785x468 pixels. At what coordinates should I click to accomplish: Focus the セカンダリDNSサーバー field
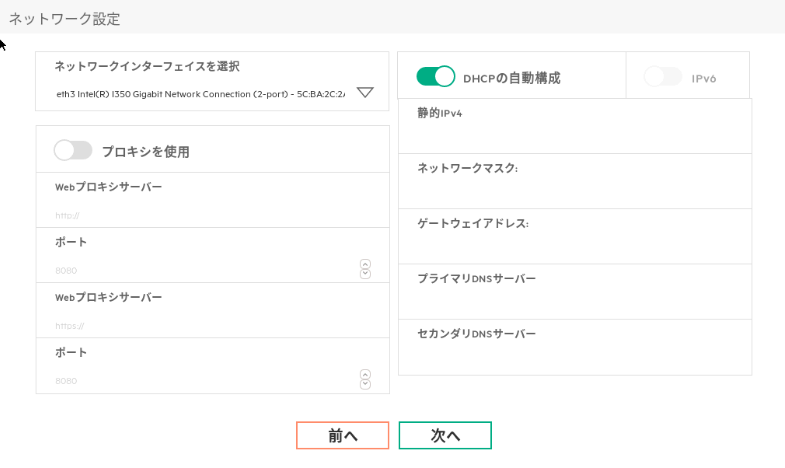[575, 355]
